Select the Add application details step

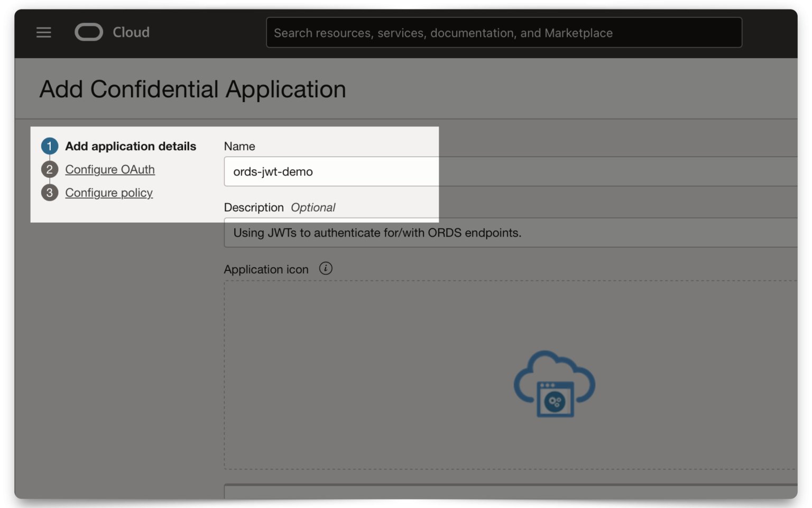[131, 146]
